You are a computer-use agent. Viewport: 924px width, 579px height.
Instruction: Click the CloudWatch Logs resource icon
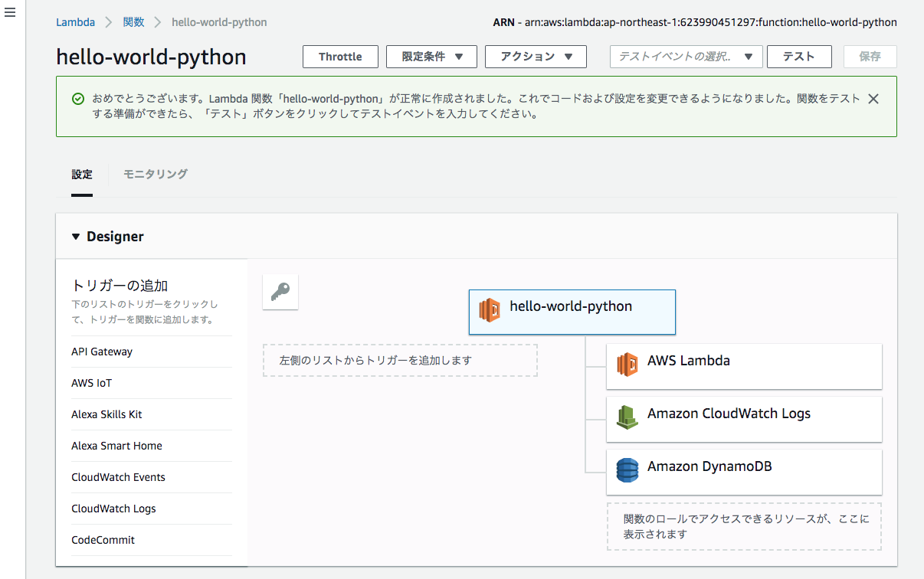627,417
